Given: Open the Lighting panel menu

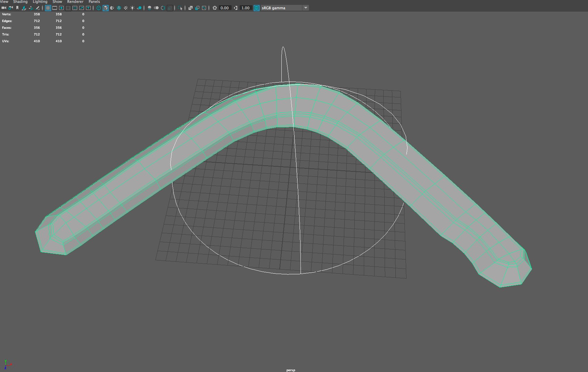Looking at the screenshot, I should [x=40, y=2].
